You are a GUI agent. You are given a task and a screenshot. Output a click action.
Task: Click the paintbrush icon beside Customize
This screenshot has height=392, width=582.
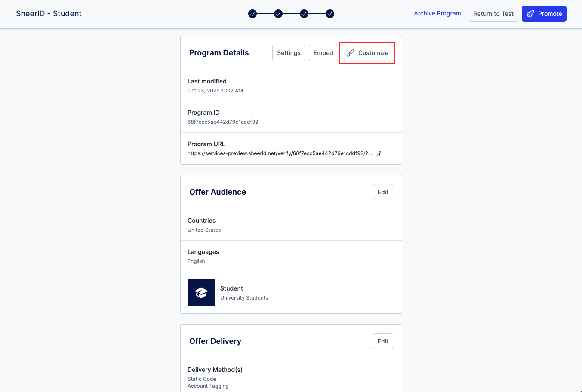click(x=351, y=53)
